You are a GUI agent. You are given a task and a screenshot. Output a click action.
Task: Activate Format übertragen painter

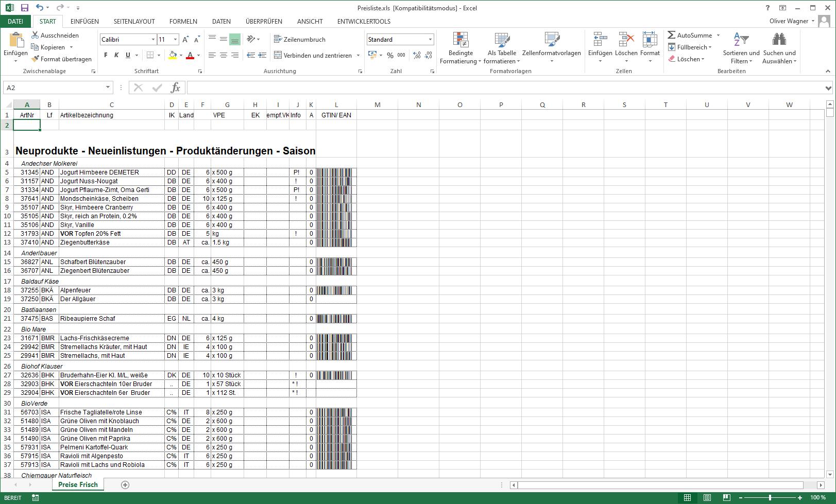(x=61, y=59)
